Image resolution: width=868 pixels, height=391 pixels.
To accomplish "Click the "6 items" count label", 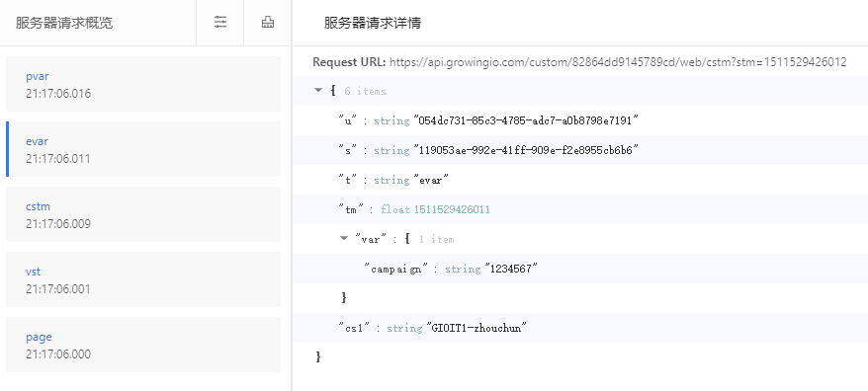I will pyautogui.click(x=366, y=91).
